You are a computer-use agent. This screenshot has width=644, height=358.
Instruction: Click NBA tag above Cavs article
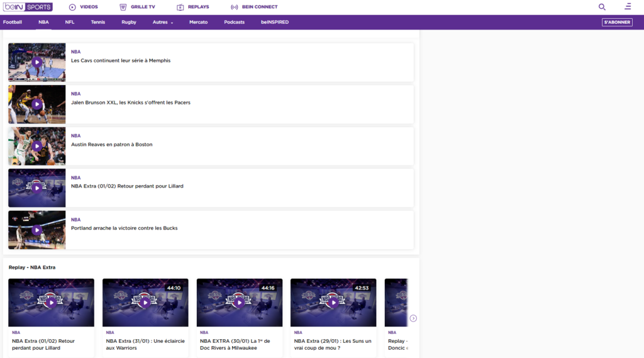click(x=76, y=52)
